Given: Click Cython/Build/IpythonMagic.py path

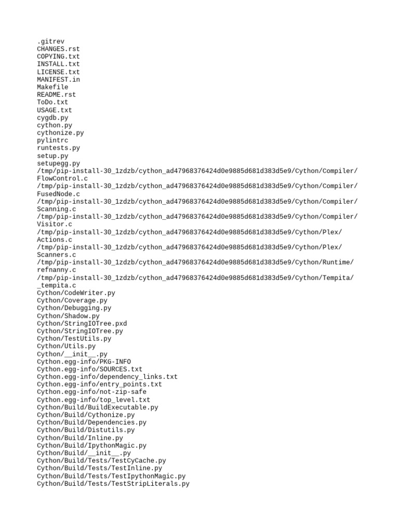Looking at the screenshot, I should click(x=91, y=445).
